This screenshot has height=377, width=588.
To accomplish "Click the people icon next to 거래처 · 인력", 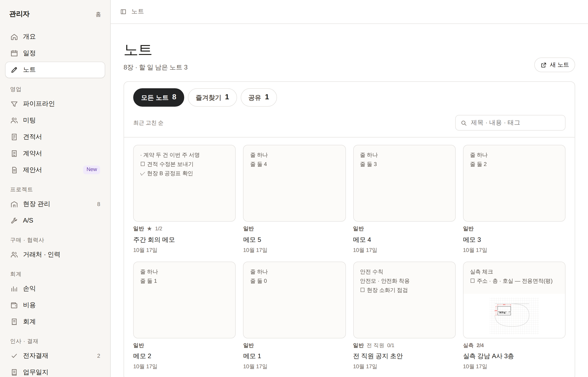I will point(14,255).
